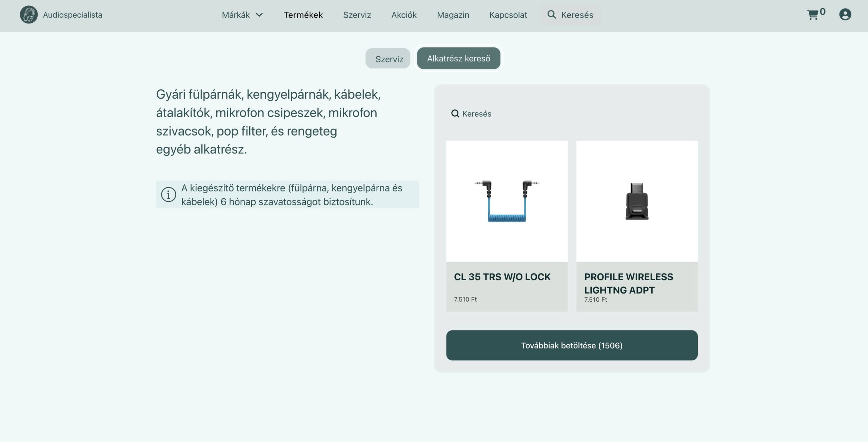Open the shopping cart icon
Screen dimensions: 868x442
point(813,15)
